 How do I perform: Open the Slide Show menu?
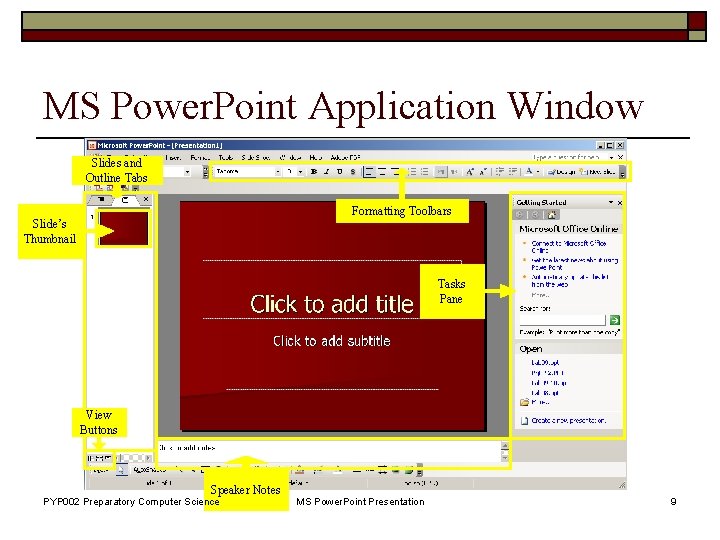point(256,158)
